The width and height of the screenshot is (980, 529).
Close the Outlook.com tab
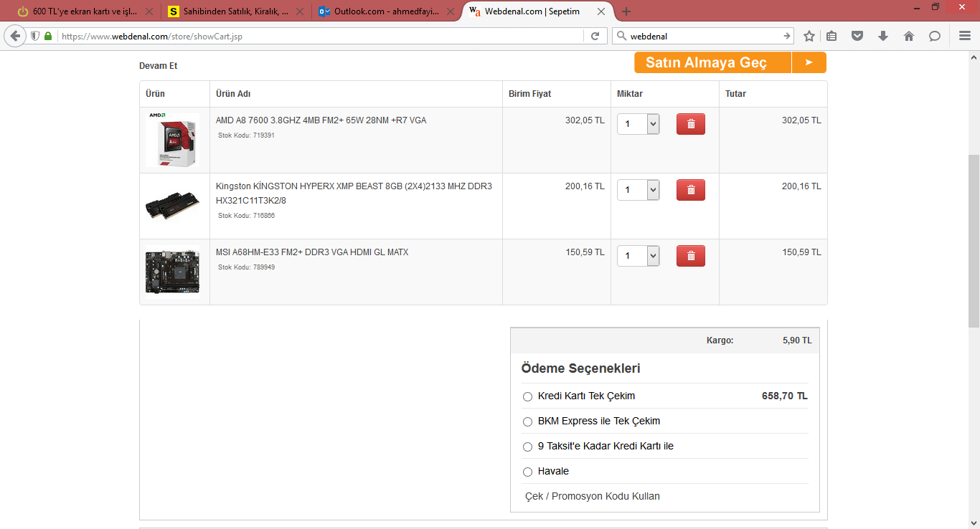click(451, 11)
